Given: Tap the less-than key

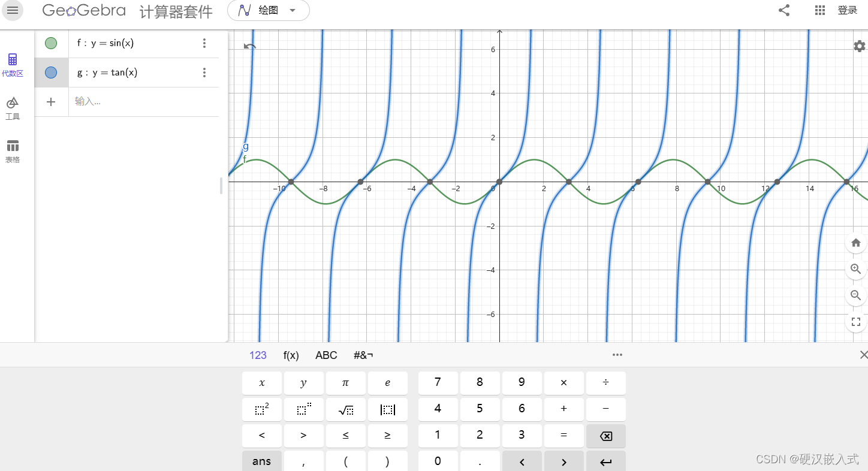Looking at the screenshot, I should pyautogui.click(x=262, y=436).
